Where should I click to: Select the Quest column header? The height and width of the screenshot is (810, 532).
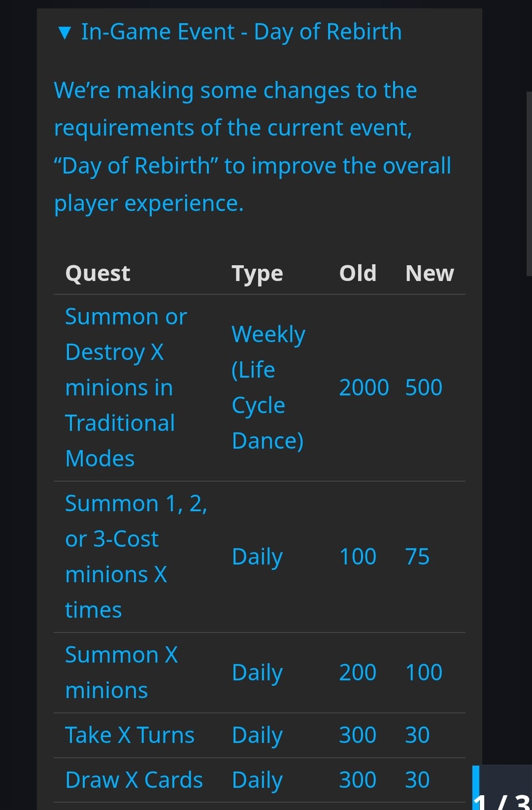tap(98, 273)
